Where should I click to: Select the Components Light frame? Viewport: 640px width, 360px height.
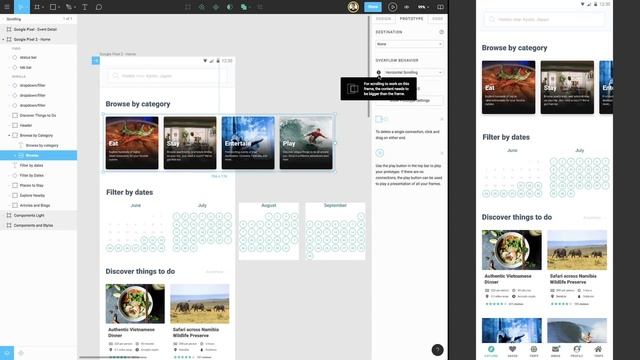pyautogui.click(x=38, y=216)
